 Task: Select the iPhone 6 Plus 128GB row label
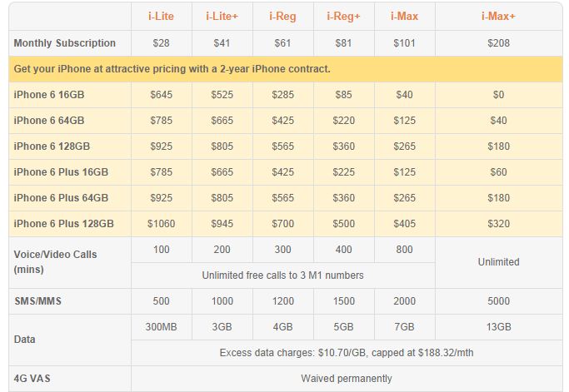63,224
